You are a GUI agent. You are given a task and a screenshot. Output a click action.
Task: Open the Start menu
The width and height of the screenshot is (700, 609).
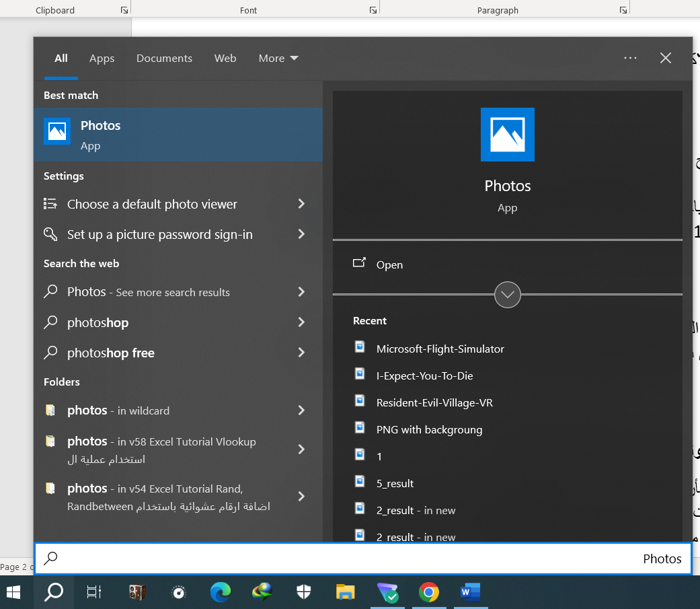[x=13, y=593]
